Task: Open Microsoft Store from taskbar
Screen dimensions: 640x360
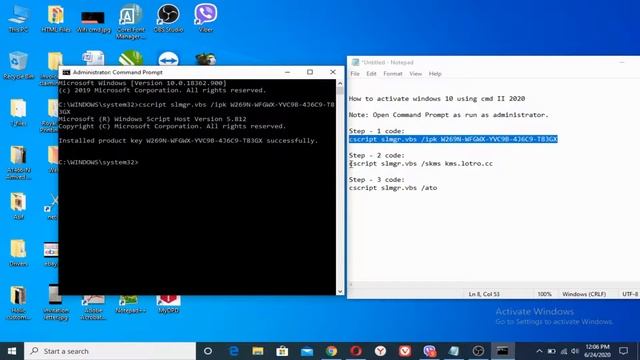Action: point(282,351)
